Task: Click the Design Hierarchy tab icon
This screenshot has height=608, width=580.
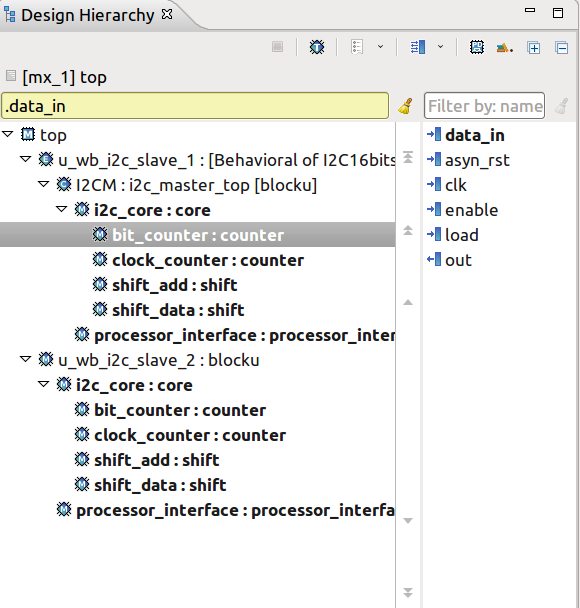Action: click(10, 15)
